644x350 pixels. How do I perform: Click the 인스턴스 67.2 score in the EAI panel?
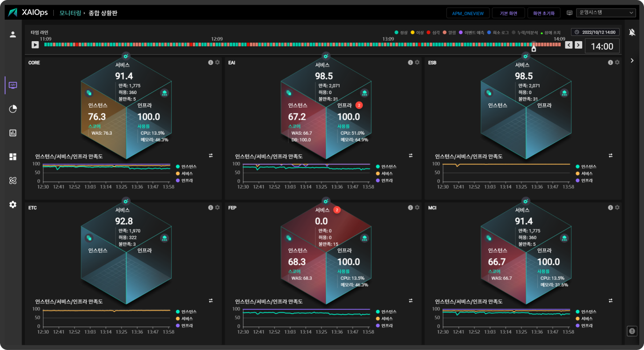(x=297, y=117)
